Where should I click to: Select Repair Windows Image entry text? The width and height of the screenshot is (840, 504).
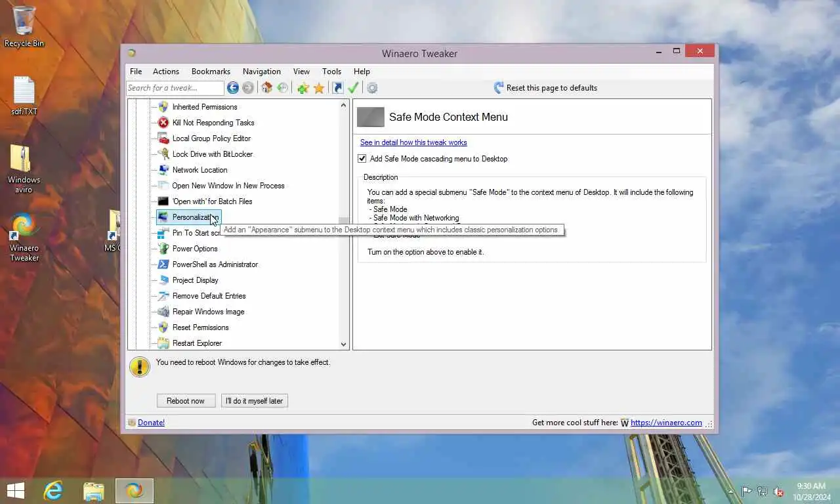coord(208,312)
